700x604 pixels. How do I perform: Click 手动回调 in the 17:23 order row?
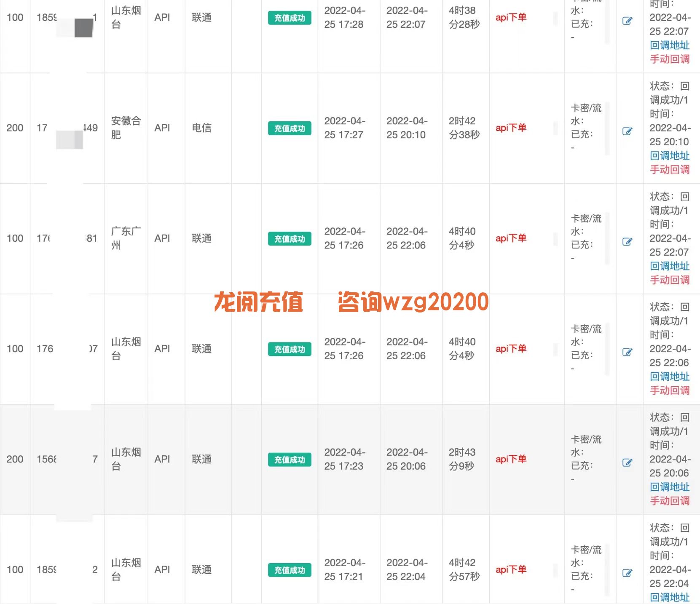click(670, 500)
